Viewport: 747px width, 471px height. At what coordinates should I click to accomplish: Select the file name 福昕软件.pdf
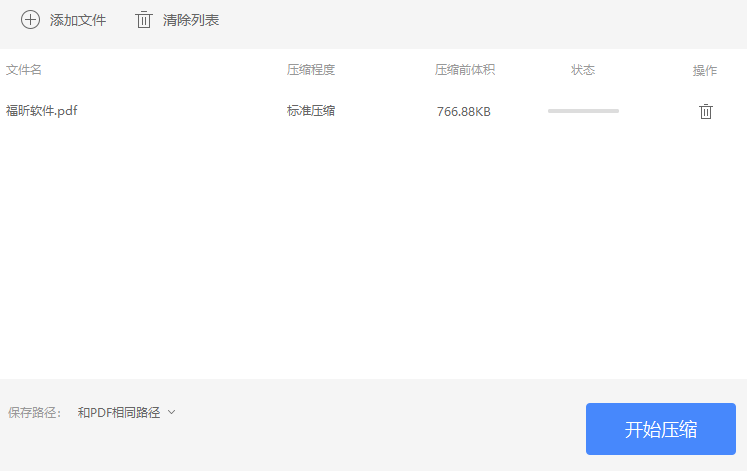coord(41,111)
